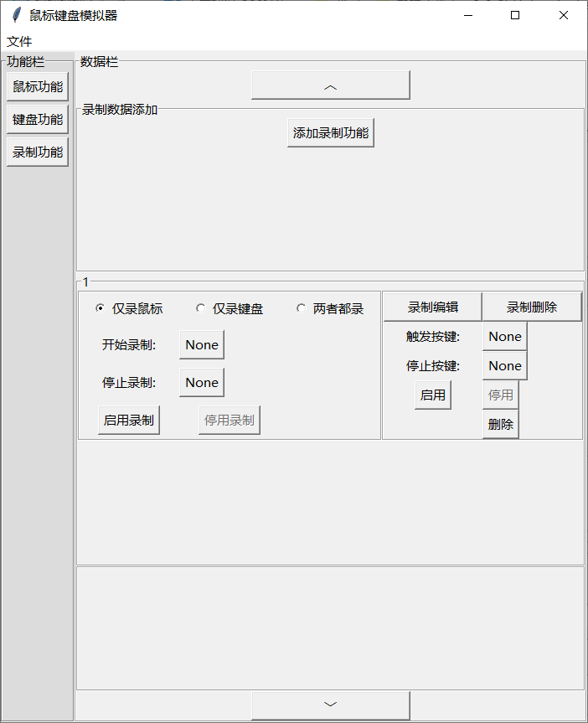
Task: Open the 录制功能 panel
Action: 38,152
